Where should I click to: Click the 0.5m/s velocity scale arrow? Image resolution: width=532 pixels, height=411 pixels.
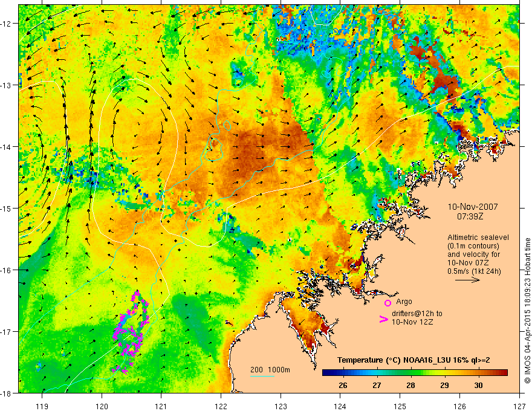click(x=467, y=280)
